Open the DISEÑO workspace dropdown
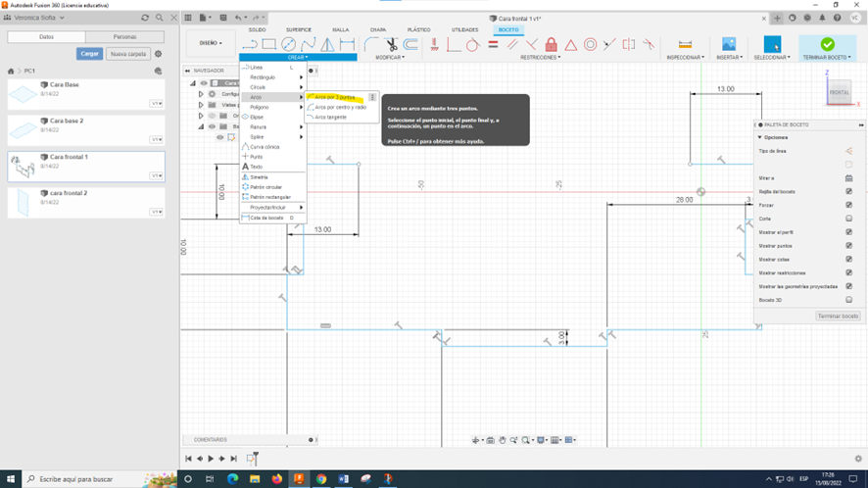Image resolution: width=868 pixels, height=488 pixels. pos(211,43)
